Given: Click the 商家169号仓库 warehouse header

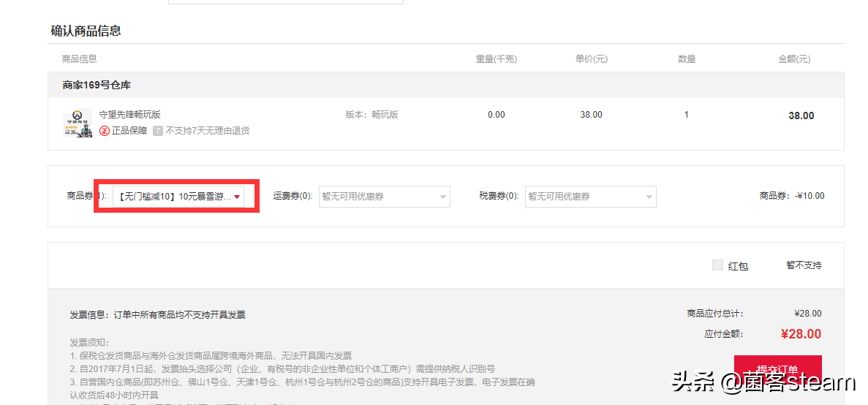Looking at the screenshot, I should coord(97,86).
